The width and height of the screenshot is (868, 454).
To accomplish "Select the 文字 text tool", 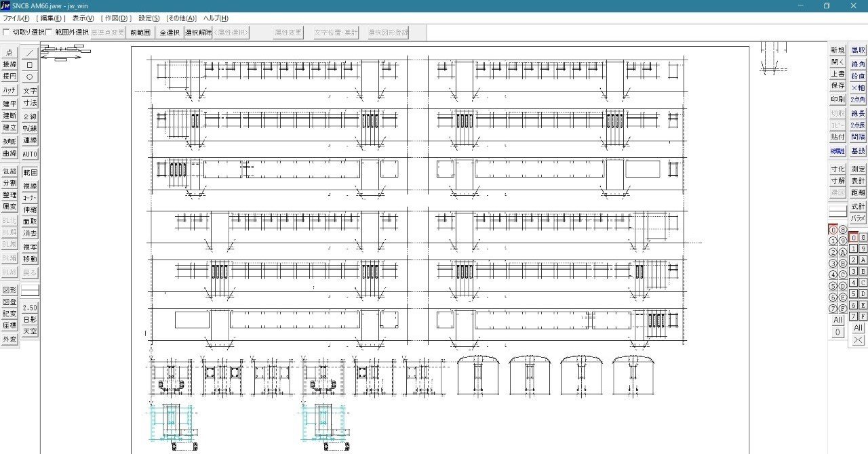I will 30,91.
